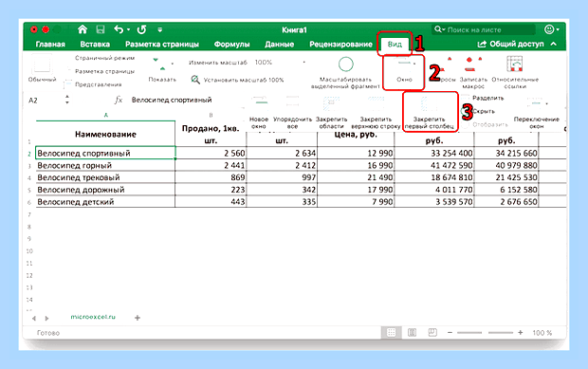Screen dimensions: 588x369
Task: Select cell 'Велосипед горный'
Action: pos(105,165)
